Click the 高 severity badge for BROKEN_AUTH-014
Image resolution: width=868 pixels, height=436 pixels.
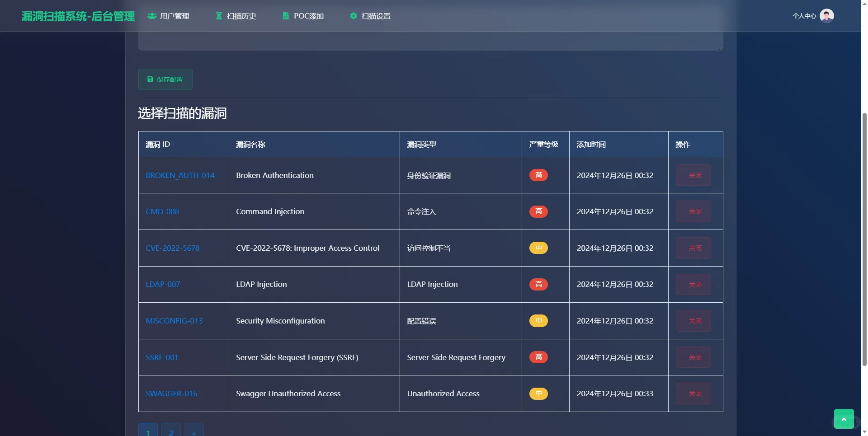pyautogui.click(x=538, y=175)
